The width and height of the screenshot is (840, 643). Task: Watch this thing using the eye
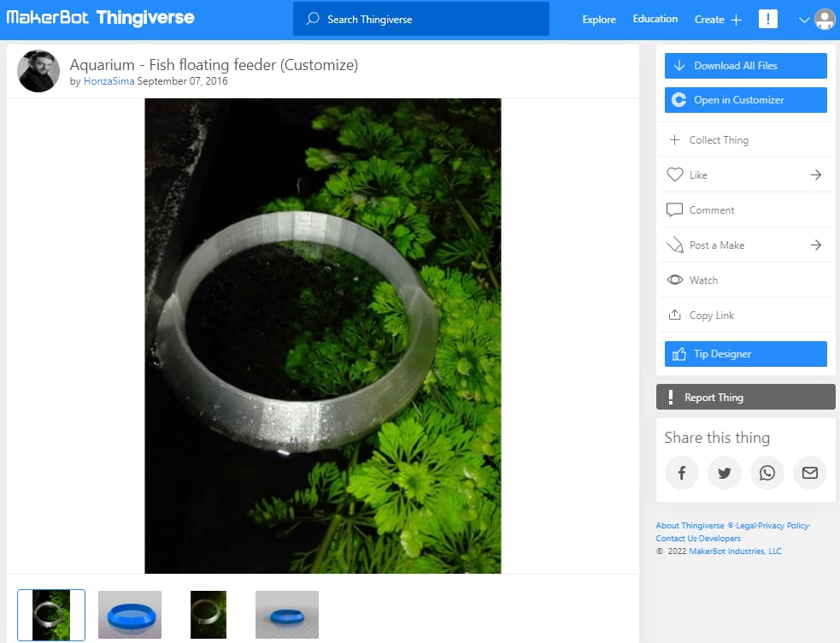(674, 280)
